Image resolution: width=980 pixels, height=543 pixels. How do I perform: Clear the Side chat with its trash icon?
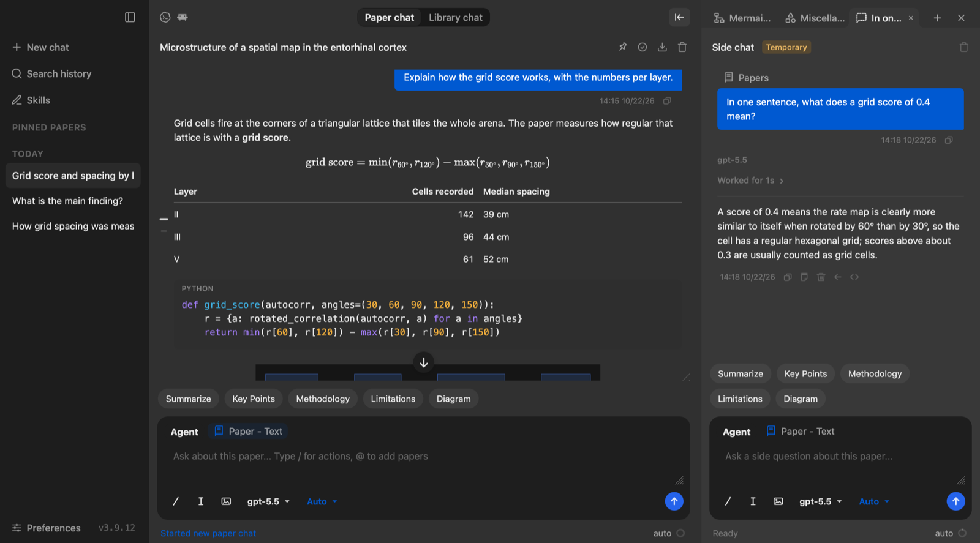click(963, 47)
